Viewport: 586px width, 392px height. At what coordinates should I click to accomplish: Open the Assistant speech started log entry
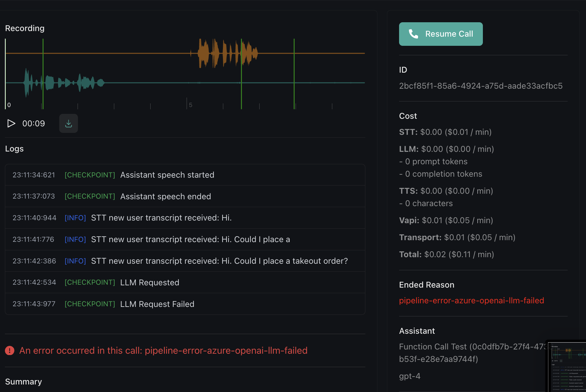click(185, 175)
